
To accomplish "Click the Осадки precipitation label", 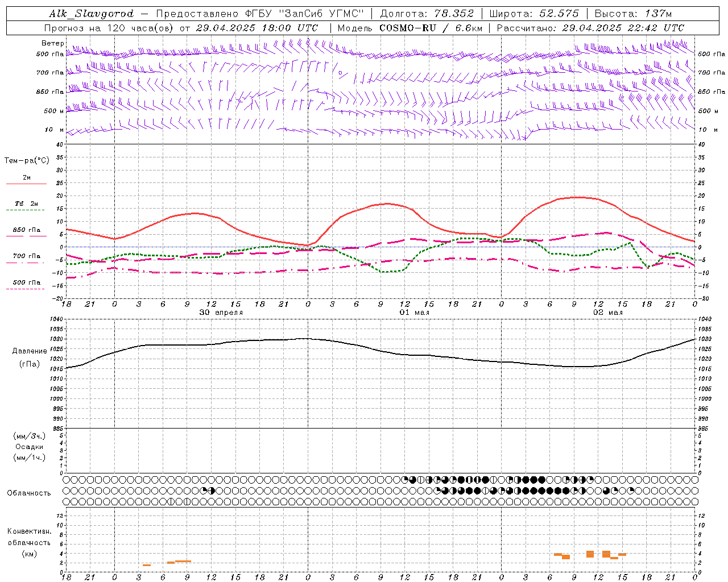I will tap(29, 447).
